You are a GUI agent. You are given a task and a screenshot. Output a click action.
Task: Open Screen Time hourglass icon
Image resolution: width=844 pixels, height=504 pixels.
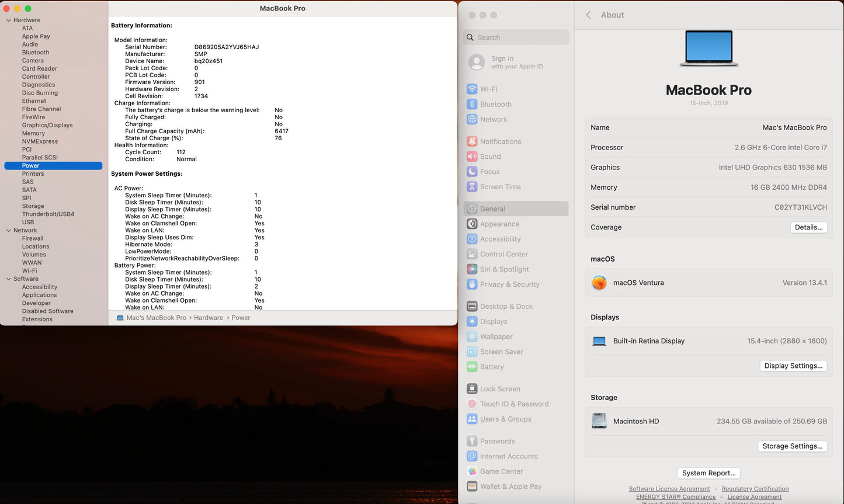(x=472, y=187)
